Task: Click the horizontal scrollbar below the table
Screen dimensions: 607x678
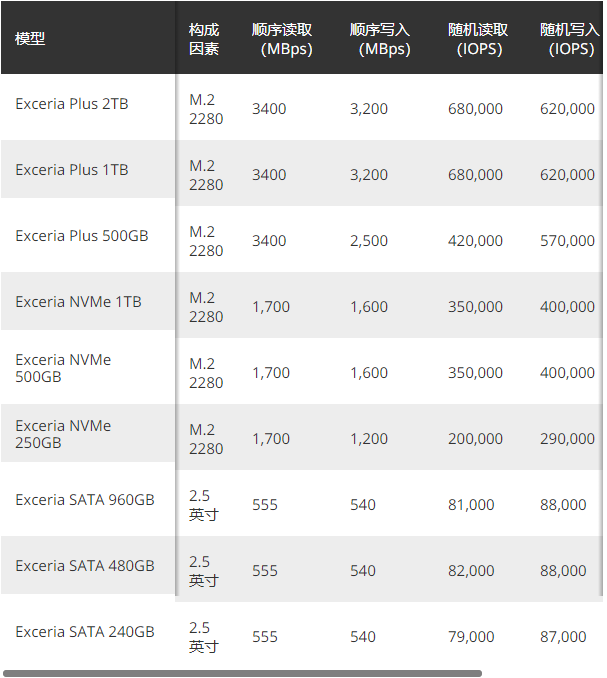Action: (x=242, y=673)
